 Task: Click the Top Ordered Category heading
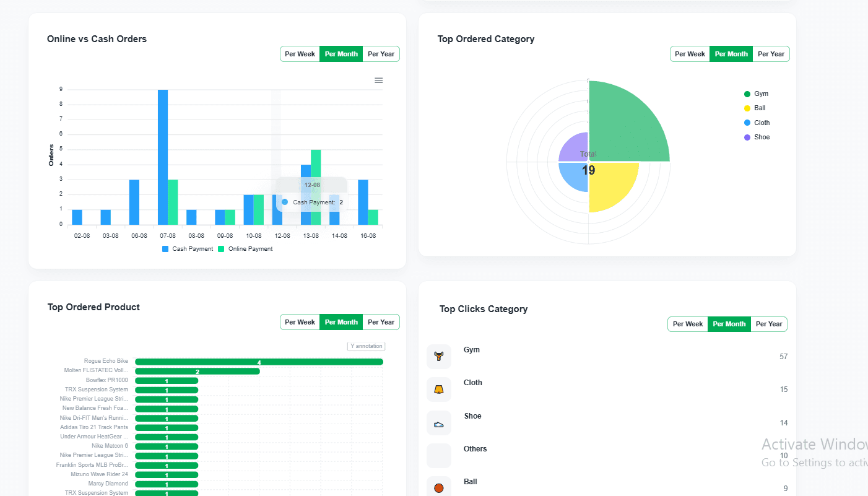486,39
